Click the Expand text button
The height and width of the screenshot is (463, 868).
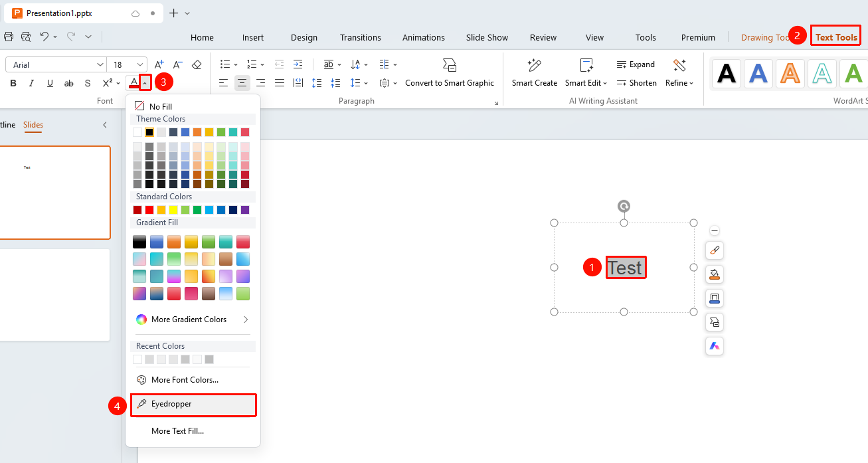[x=636, y=64]
